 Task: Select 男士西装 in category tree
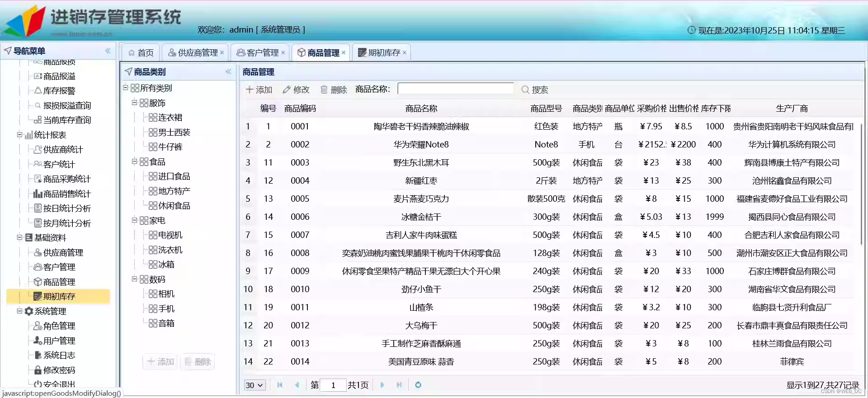(x=174, y=132)
